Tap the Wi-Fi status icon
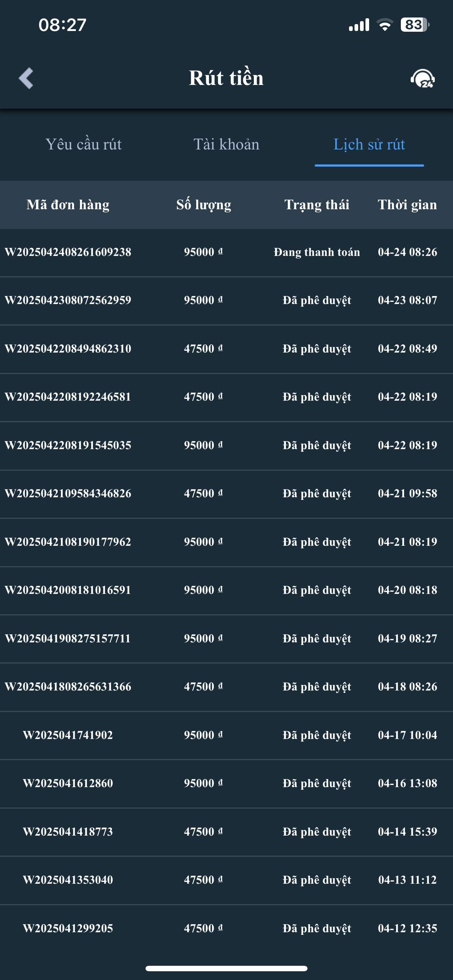 [x=384, y=25]
